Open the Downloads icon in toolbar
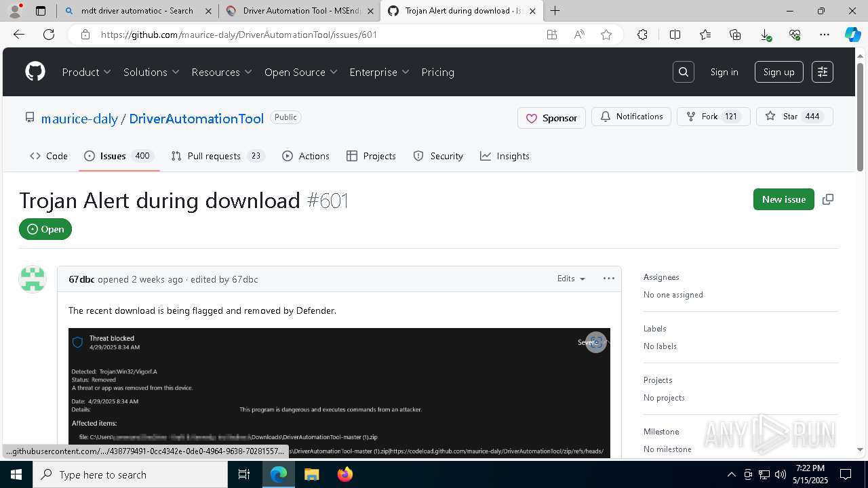The height and width of the screenshot is (488, 868). tap(765, 35)
